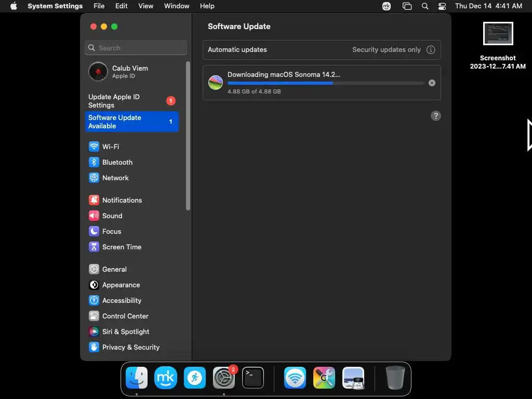532x399 pixels.
Task: Click the macOS Sonoma update icon
Action: pos(216,83)
